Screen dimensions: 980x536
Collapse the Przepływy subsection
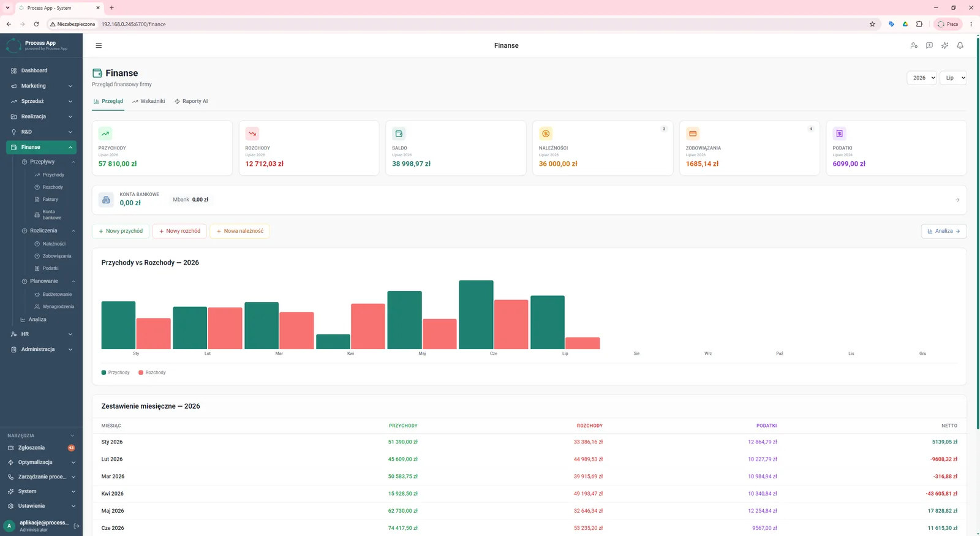[48, 162]
